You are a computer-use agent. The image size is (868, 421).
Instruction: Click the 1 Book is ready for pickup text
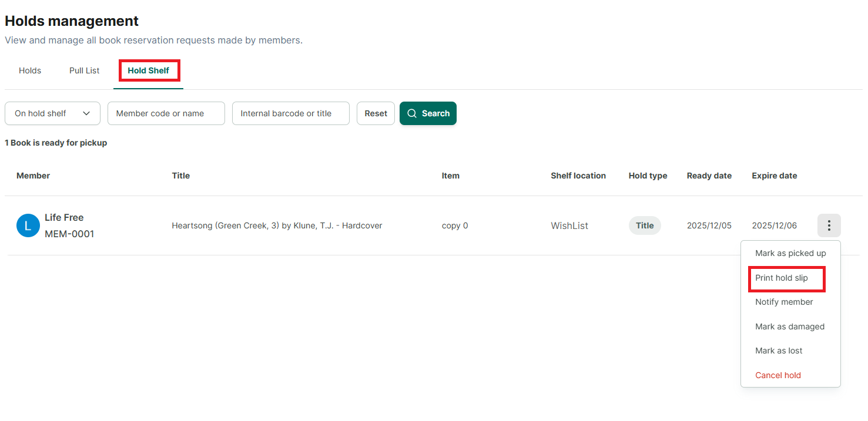[56, 143]
